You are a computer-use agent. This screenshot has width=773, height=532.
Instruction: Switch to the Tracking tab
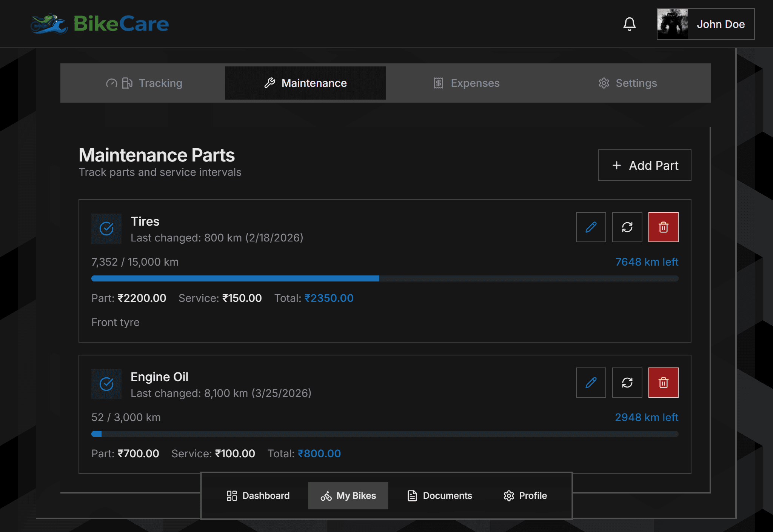(145, 83)
